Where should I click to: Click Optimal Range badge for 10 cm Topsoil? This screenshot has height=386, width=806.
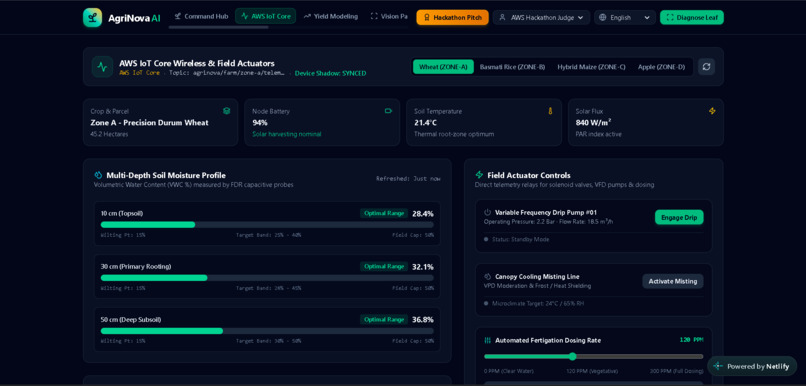pyautogui.click(x=384, y=213)
